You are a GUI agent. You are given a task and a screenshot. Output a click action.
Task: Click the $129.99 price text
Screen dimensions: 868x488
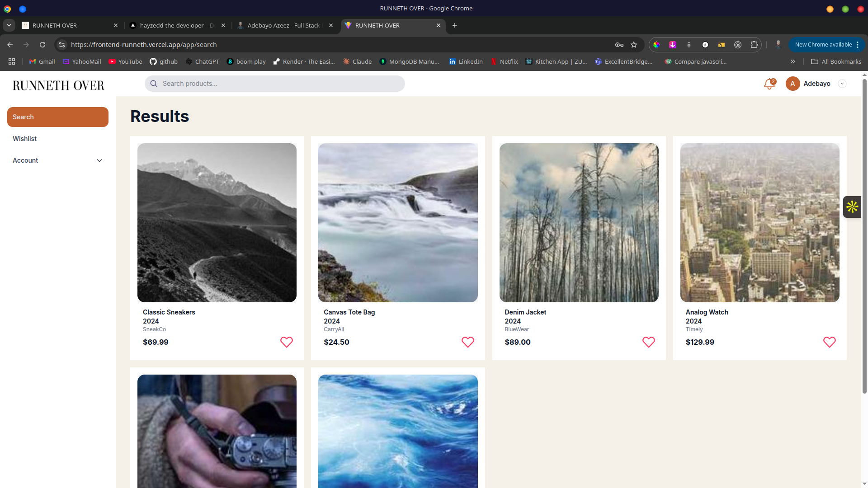(x=700, y=342)
